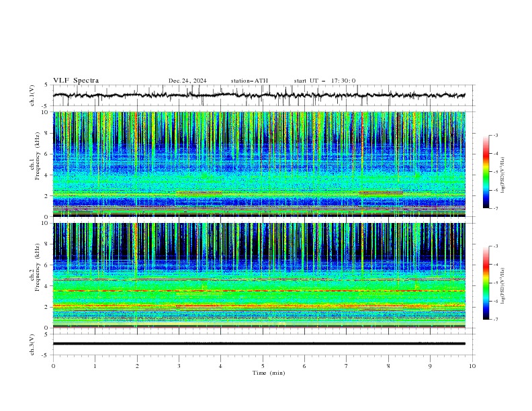Viewport: 532px width, 411px height.
Task: Click time axis tick label '5'
Action: pyautogui.click(x=263, y=366)
